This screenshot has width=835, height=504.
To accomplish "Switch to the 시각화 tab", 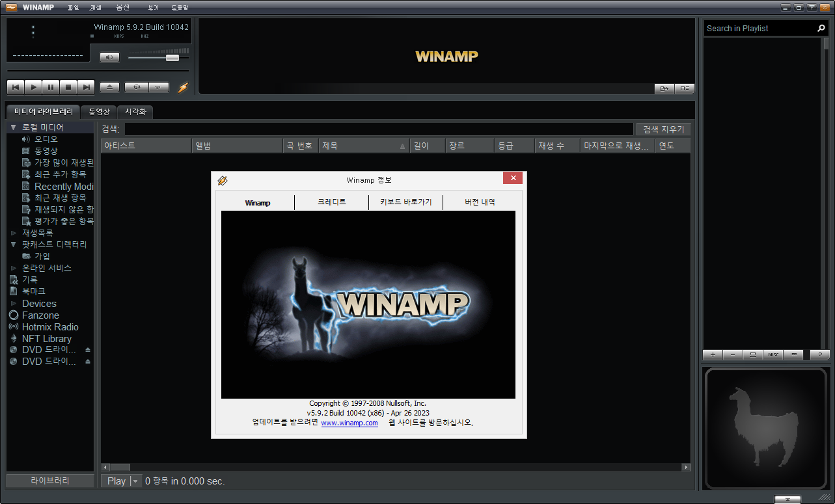I will point(135,112).
